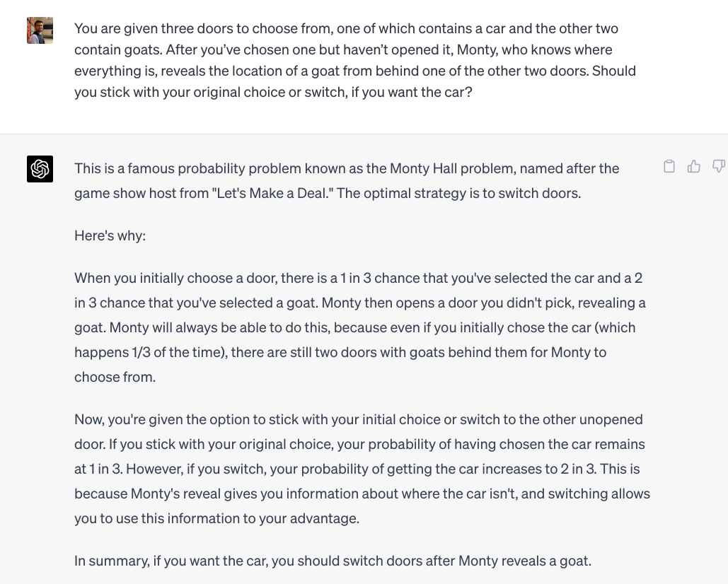The image size is (728, 584).
Task: Click the line beginning "happens 1/3 of the time"
Action: coord(340,352)
